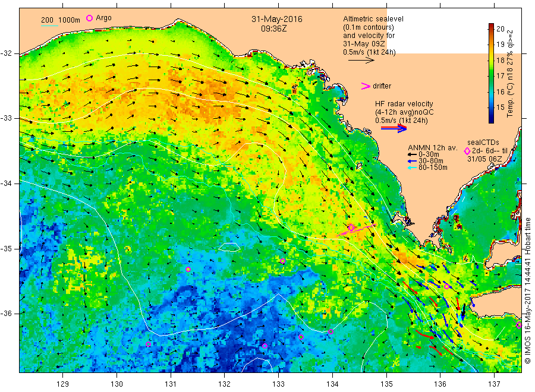Screen dimensions: 535x392
Task: Click the 'Argo' legend label
Action: point(103,18)
